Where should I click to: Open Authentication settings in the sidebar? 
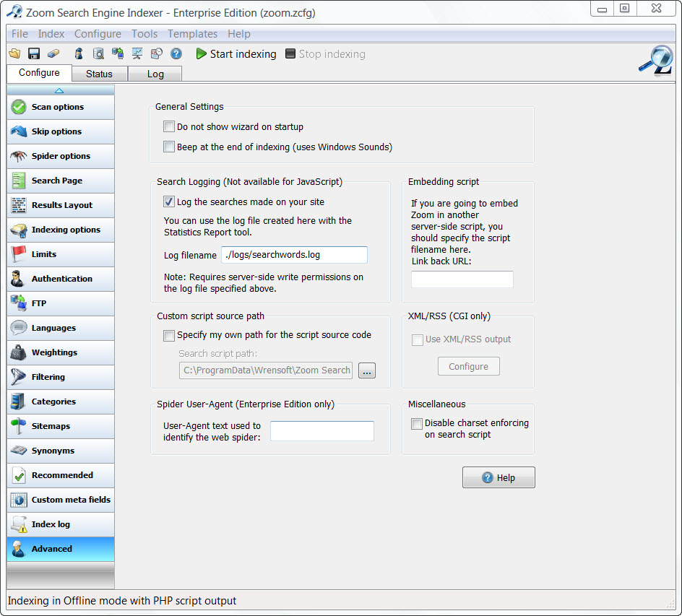61,279
